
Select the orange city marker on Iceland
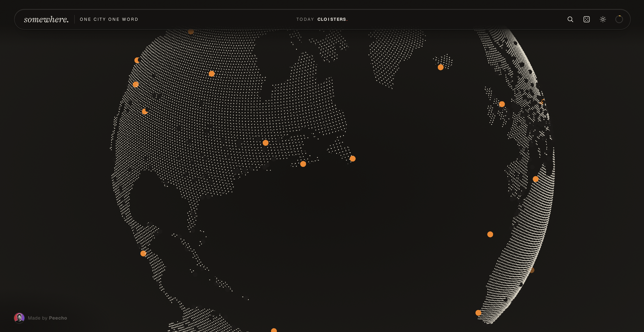coord(440,67)
